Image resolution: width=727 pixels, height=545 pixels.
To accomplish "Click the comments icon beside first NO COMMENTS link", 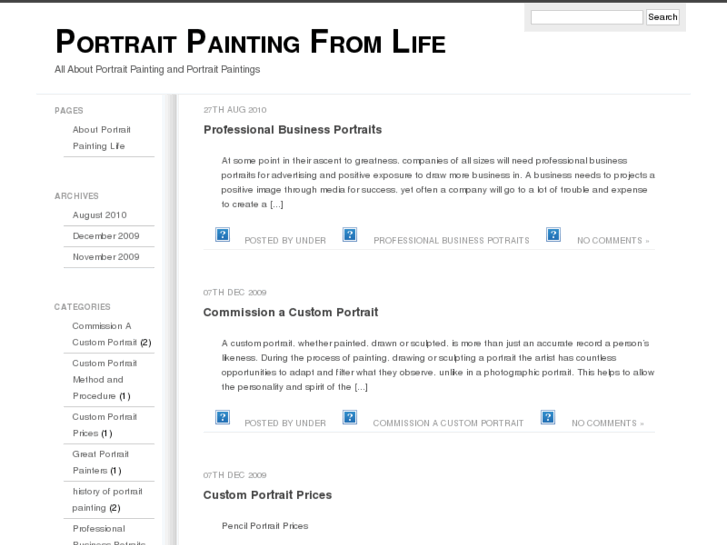I will (x=553, y=235).
